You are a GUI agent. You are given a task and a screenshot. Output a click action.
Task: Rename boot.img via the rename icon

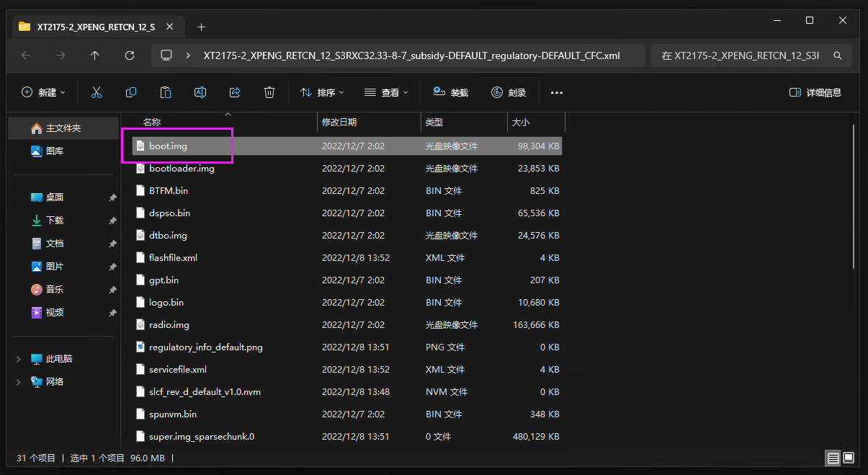point(200,92)
